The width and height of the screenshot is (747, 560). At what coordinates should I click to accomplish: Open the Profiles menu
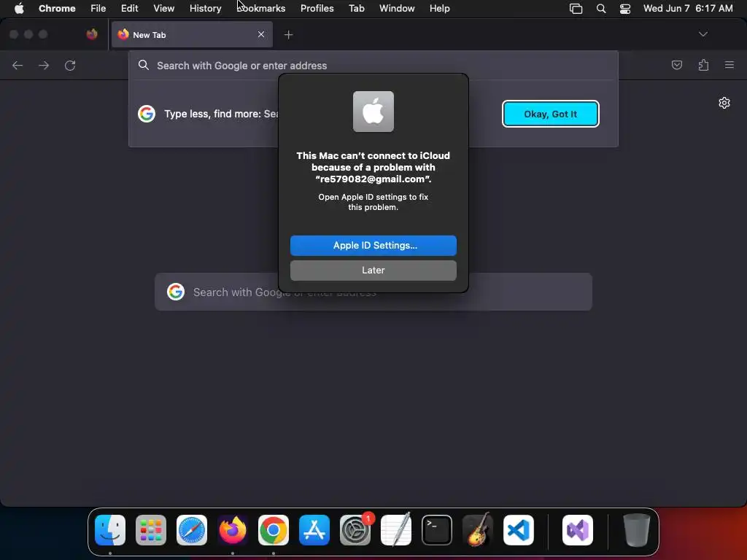coord(317,8)
